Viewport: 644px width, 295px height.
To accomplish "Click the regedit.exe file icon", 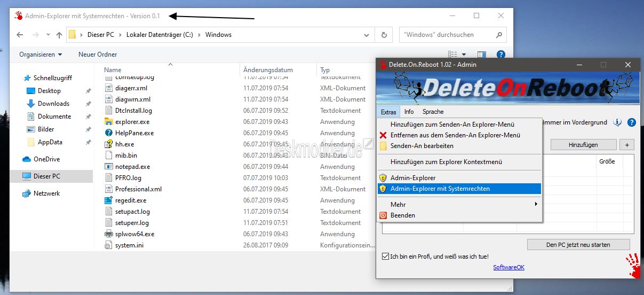I will point(109,200).
